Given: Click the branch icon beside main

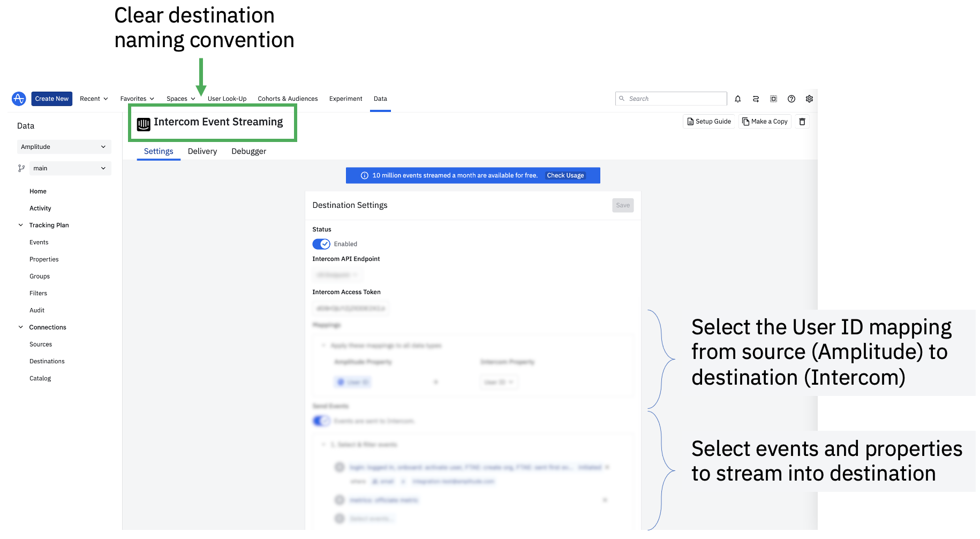Looking at the screenshot, I should coord(21,168).
